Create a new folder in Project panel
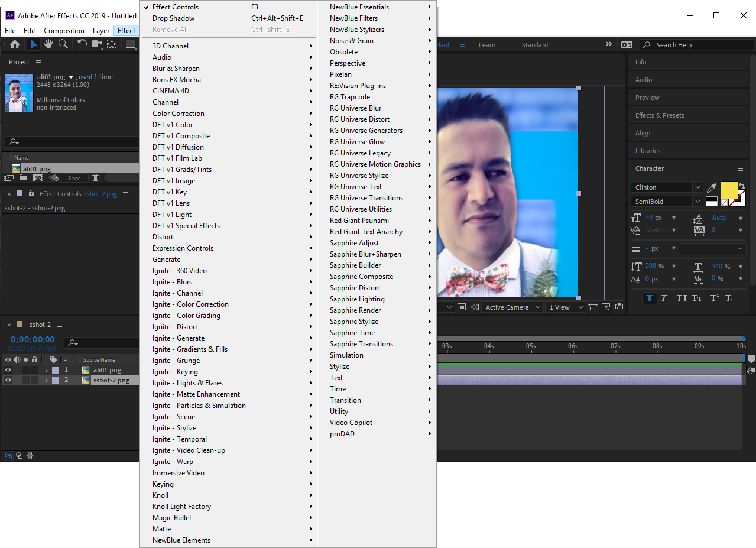Screen dimensions: 756x548 click(23, 178)
